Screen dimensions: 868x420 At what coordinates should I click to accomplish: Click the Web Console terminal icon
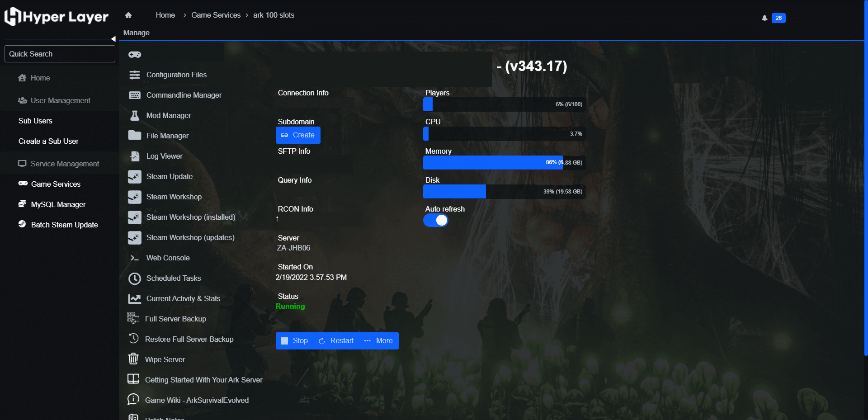pos(135,258)
